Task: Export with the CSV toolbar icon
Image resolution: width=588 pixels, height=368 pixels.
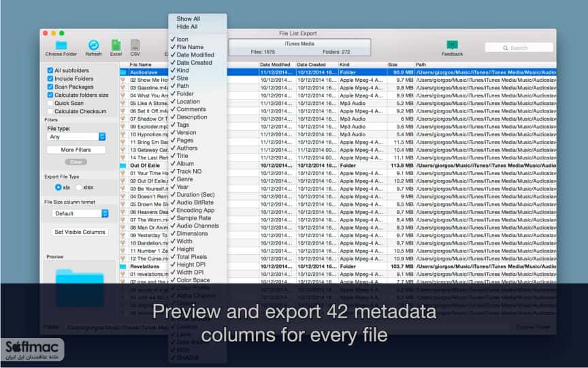Action: tap(135, 45)
